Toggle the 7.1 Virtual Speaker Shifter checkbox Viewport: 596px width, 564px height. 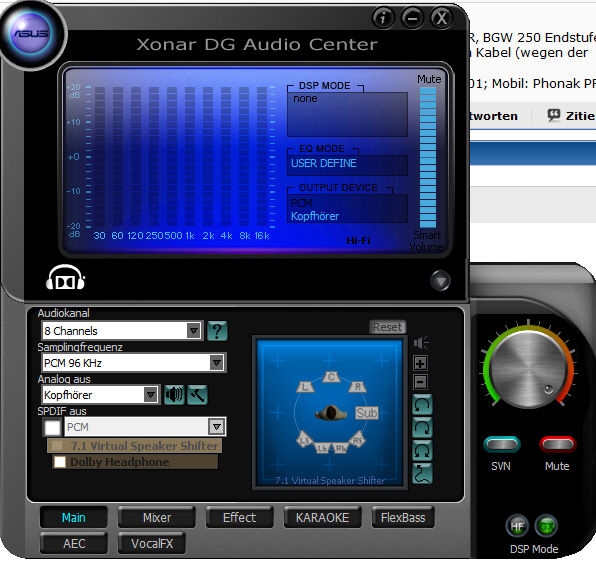point(57,445)
